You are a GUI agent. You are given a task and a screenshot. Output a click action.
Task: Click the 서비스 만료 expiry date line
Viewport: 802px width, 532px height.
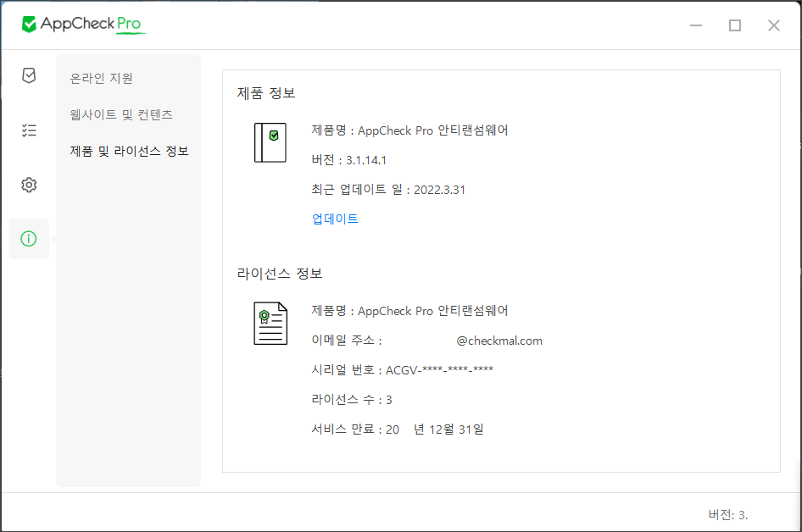(397, 429)
